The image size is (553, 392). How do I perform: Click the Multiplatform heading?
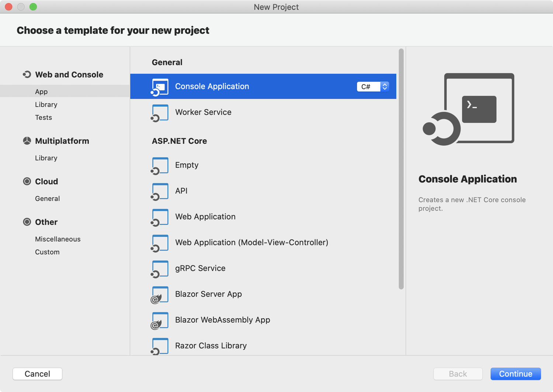[x=62, y=141]
